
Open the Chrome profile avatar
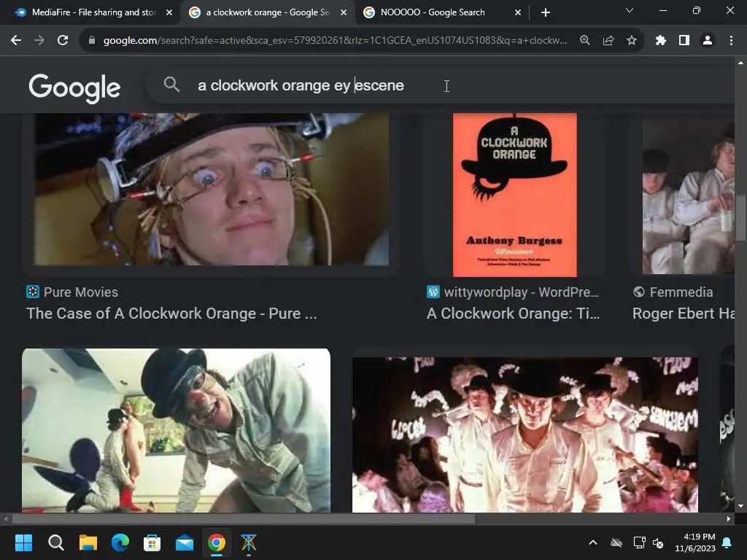[x=708, y=41]
